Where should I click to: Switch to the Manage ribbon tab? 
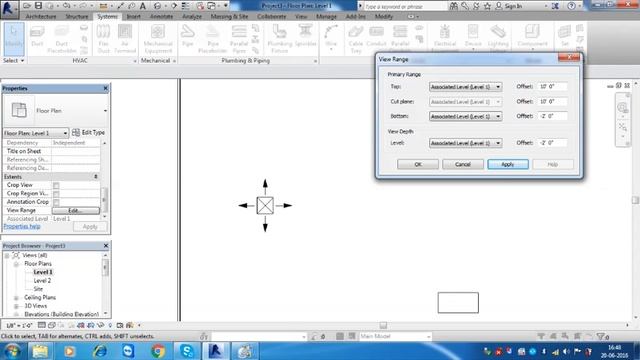point(326,17)
